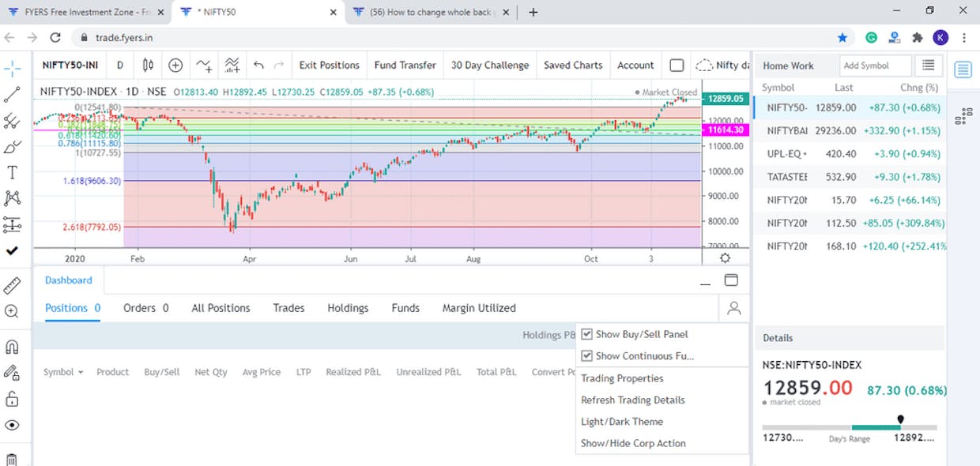Select the NIFTYBAI row in watchlist
This screenshot has width=980, height=466.
point(850,130)
